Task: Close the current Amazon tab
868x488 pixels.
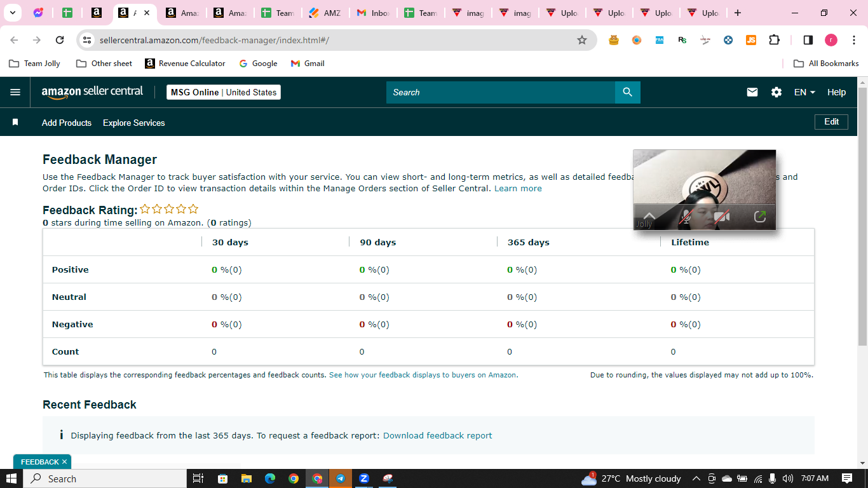Action: tap(147, 13)
